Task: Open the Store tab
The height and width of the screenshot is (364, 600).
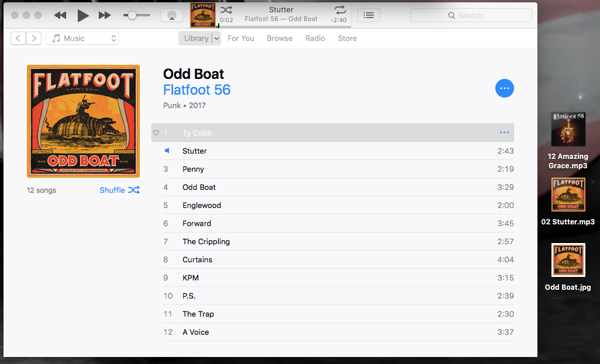Action: [x=347, y=38]
